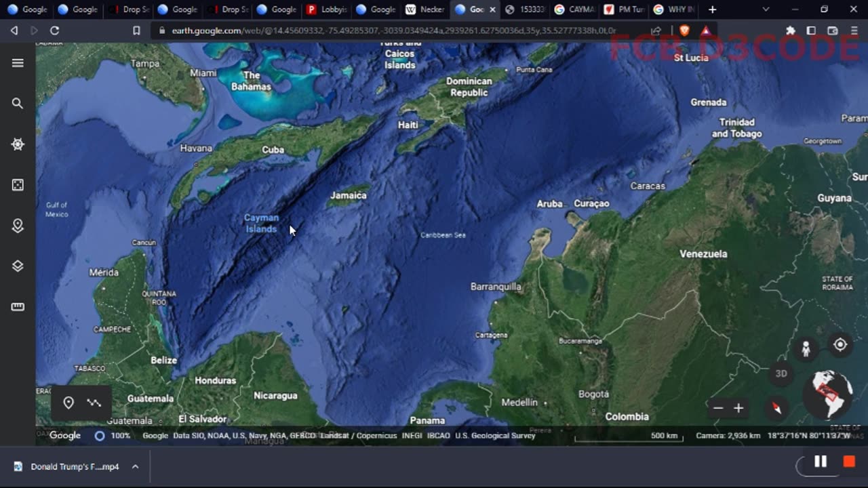Zoom out with the minus button
This screenshot has height=488, width=868.
coord(718,408)
